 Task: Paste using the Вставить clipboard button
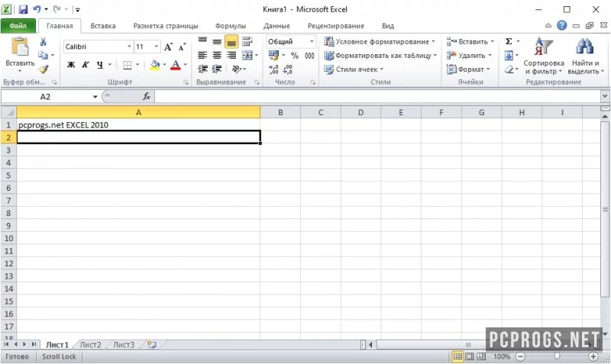pos(20,54)
